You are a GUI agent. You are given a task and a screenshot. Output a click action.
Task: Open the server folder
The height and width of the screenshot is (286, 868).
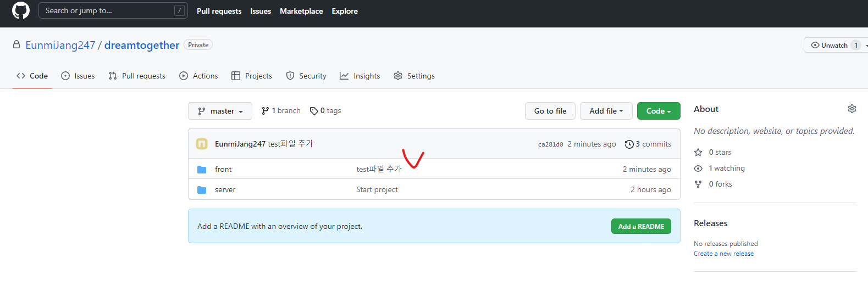[225, 189]
